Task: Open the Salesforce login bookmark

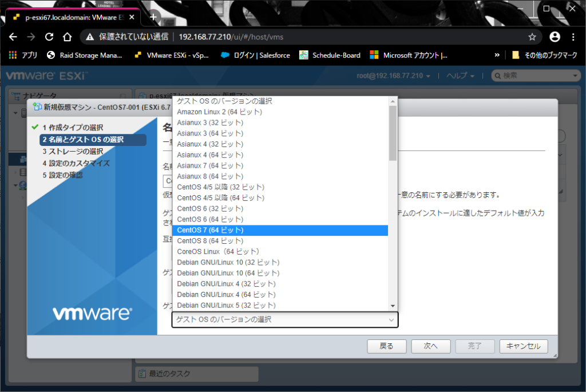Action: click(255, 55)
